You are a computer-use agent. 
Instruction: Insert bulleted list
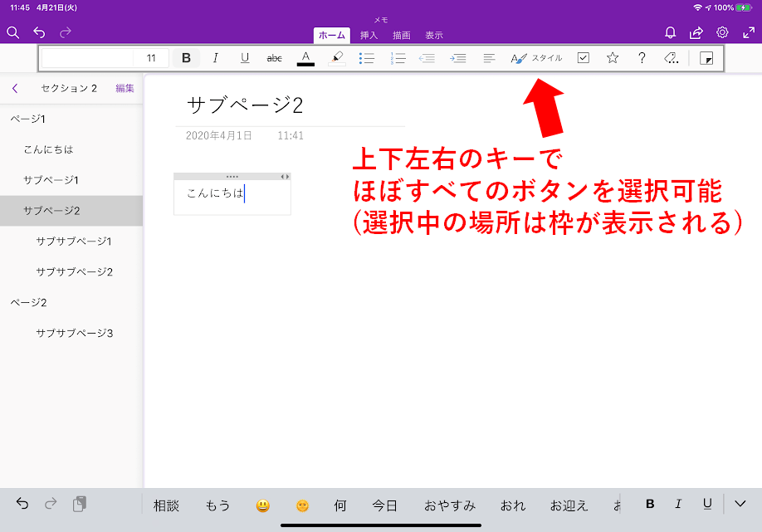367,58
